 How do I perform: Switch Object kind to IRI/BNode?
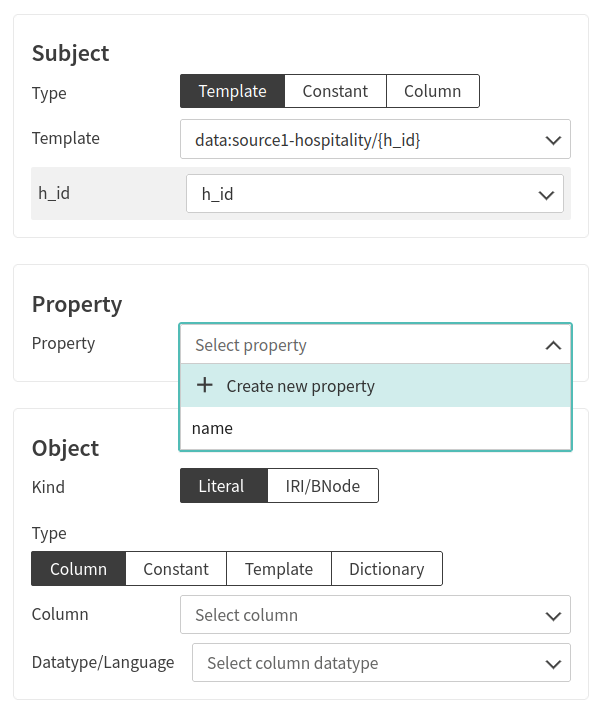[323, 486]
